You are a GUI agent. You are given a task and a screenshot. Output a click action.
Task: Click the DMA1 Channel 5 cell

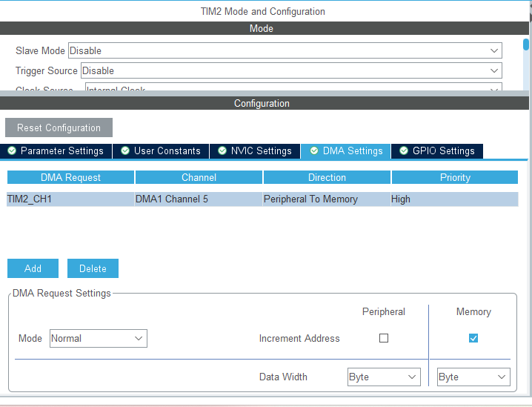199,199
